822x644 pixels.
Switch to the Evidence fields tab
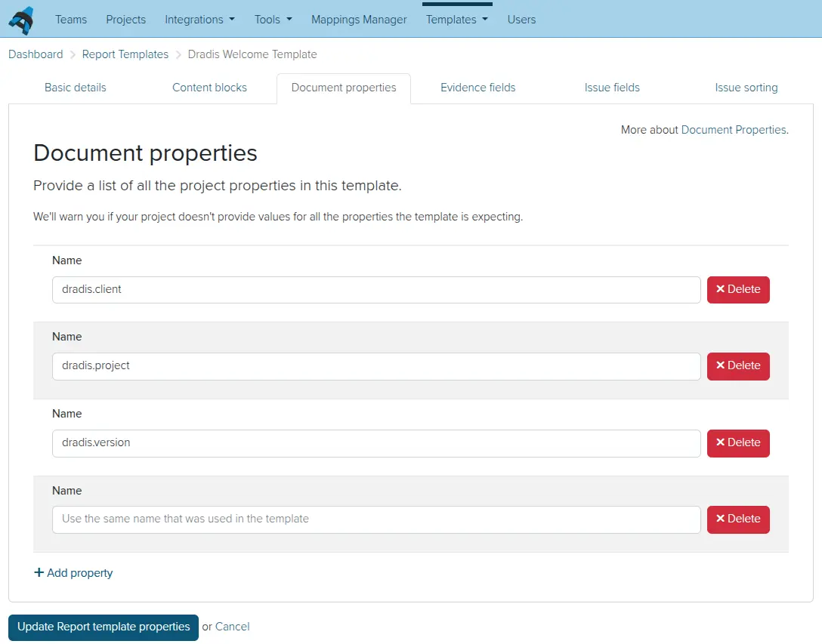(x=478, y=88)
